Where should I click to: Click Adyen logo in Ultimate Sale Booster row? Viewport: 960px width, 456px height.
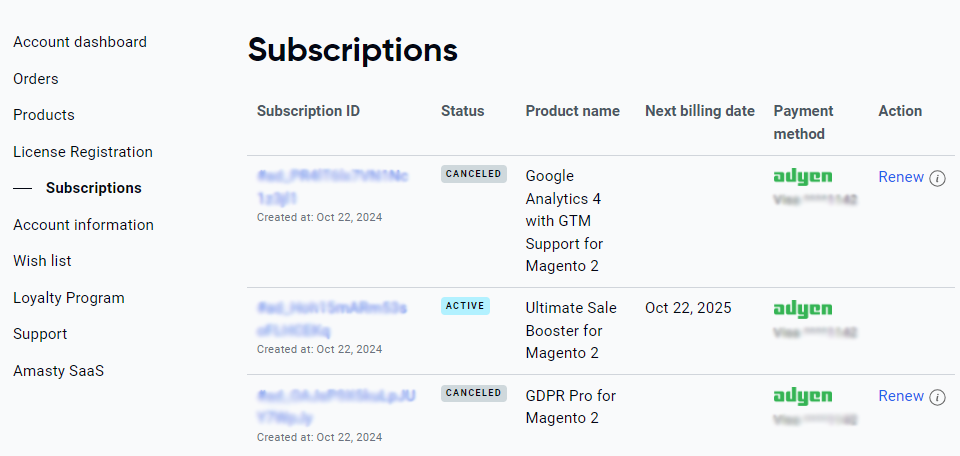803,308
